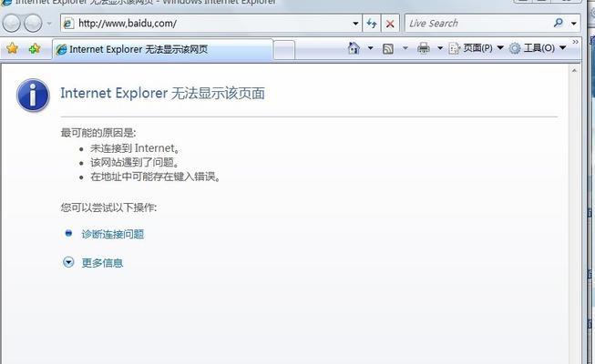Click the text 在地址中可能存在键入错误。
Image resolution: width=595 pixels, height=364 pixels.
click(155, 177)
